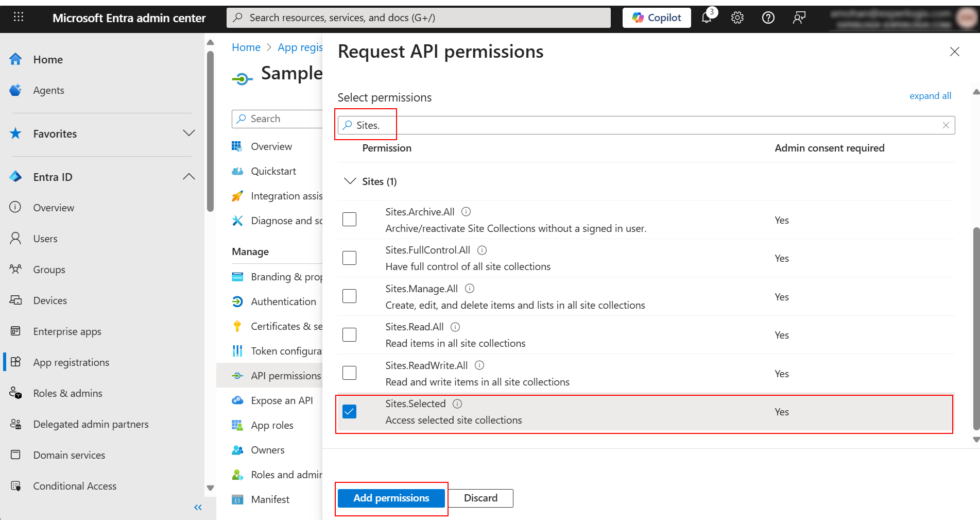
Task: Check the Sites.FullControl.All checkbox
Action: [349, 258]
